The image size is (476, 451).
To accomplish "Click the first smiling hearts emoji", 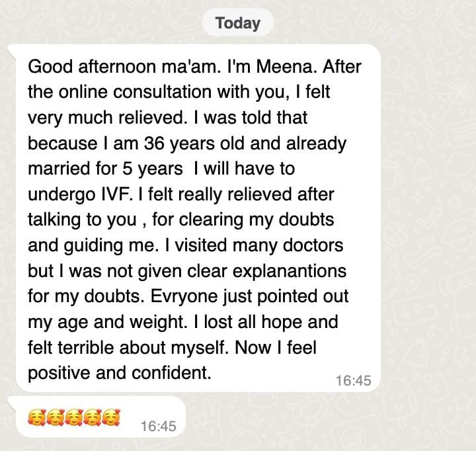I will (37, 417).
